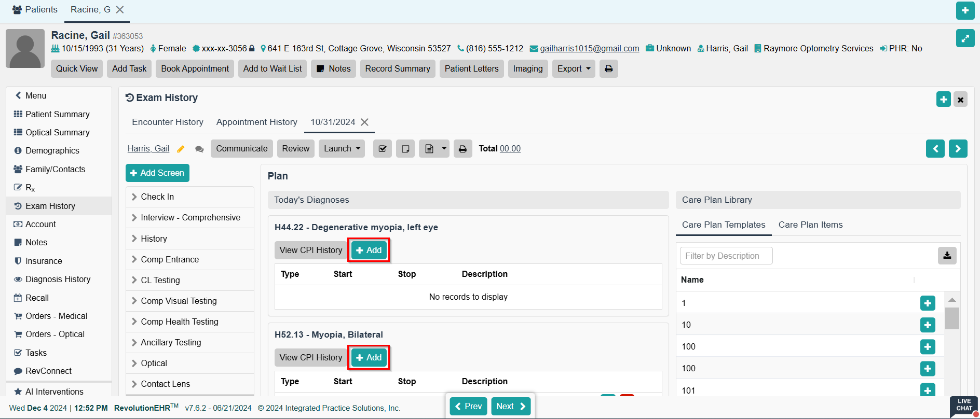
Task: Expand the patient header full-screen icon
Action: 965,38
